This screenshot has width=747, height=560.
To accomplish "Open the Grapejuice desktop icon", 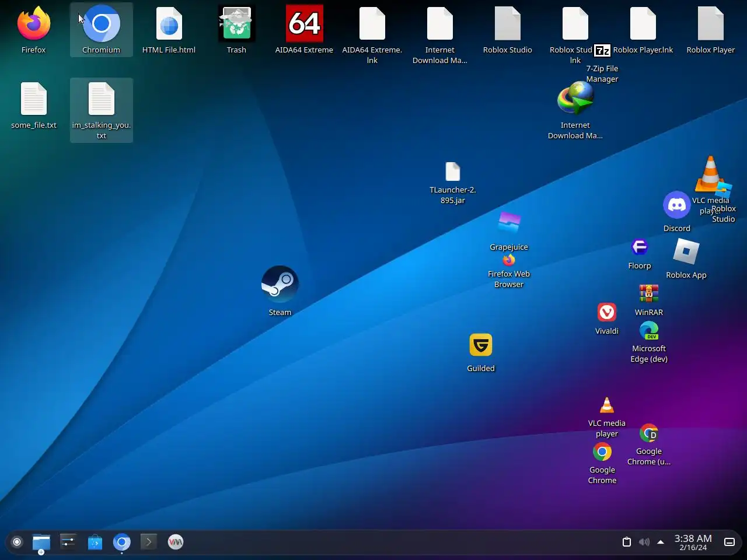I will [x=509, y=223].
